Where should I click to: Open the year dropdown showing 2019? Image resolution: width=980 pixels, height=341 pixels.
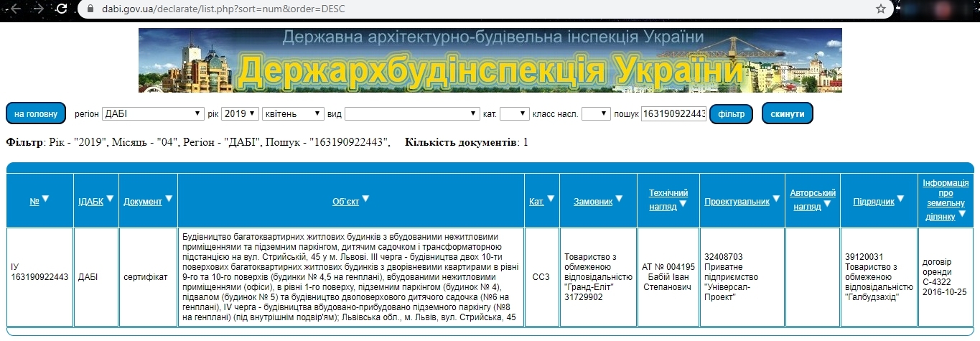pos(240,113)
